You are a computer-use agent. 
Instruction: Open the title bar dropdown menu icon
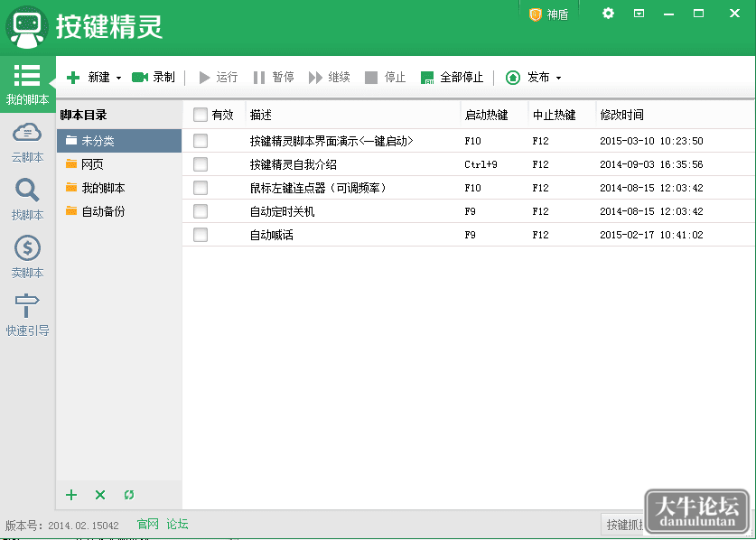tap(639, 14)
